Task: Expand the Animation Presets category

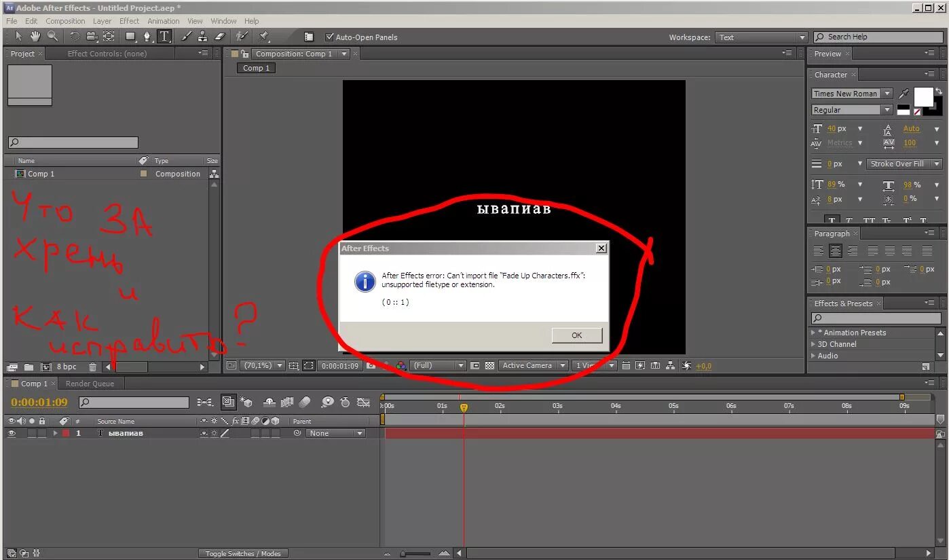Action: (813, 333)
